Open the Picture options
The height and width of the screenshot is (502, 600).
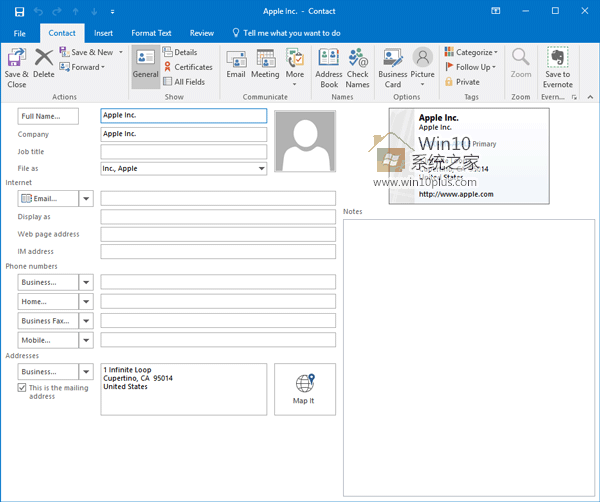pyautogui.click(x=422, y=67)
